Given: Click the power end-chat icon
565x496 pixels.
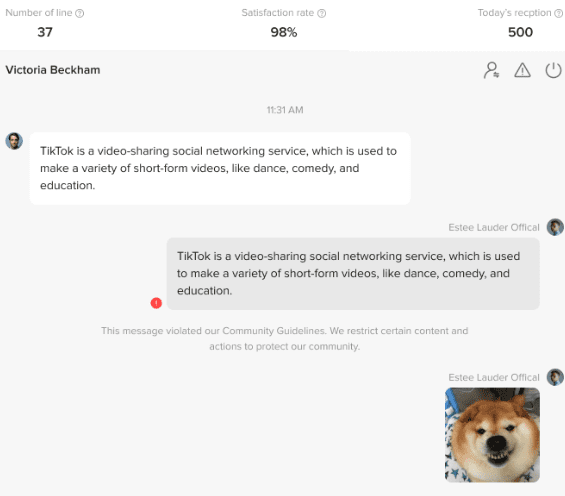Looking at the screenshot, I should point(553,70).
